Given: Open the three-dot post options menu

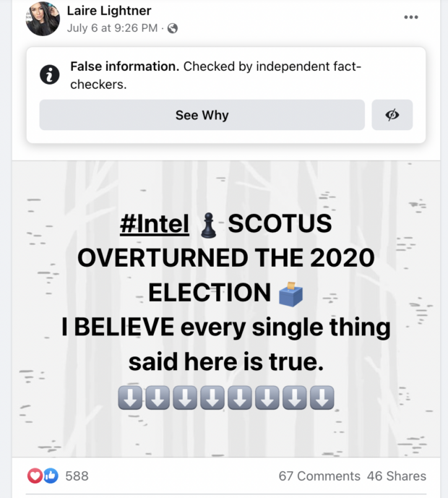Looking at the screenshot, I should (411, 17).
